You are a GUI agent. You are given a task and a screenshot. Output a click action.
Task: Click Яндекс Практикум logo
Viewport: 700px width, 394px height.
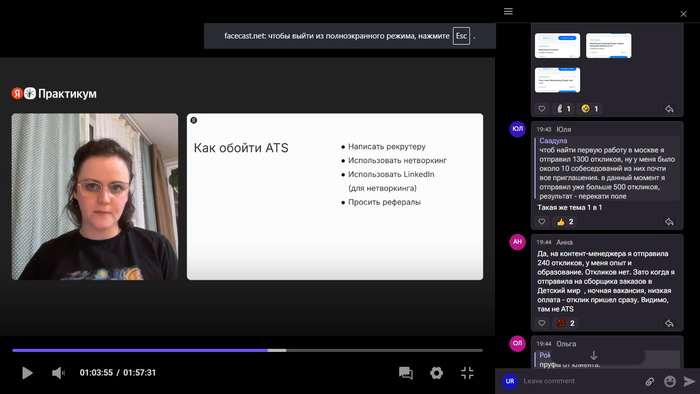click(54, 93)
